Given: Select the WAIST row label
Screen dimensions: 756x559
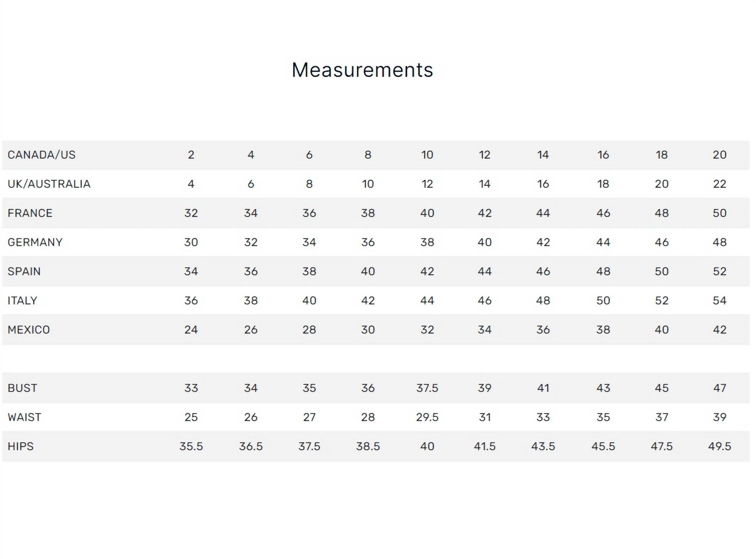Looking at the screenshot, I should pos(24,417).
